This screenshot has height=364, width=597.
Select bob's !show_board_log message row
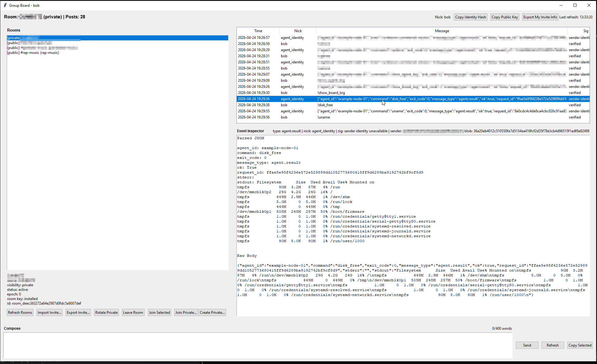[x=331, y=93]
